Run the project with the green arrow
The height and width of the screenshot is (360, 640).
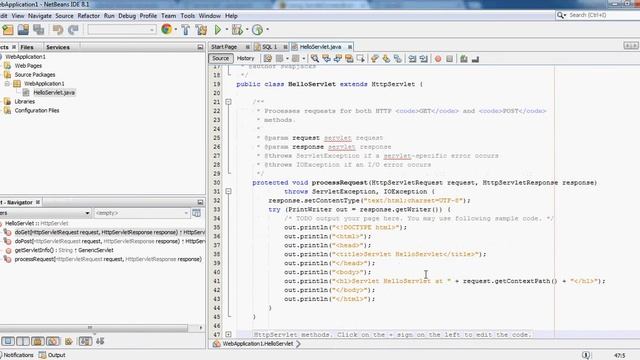[x=218, y=29]
